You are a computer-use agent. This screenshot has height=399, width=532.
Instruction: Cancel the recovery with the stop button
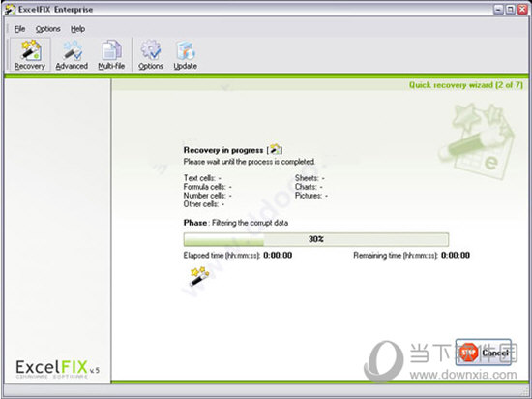coord(483,353)
